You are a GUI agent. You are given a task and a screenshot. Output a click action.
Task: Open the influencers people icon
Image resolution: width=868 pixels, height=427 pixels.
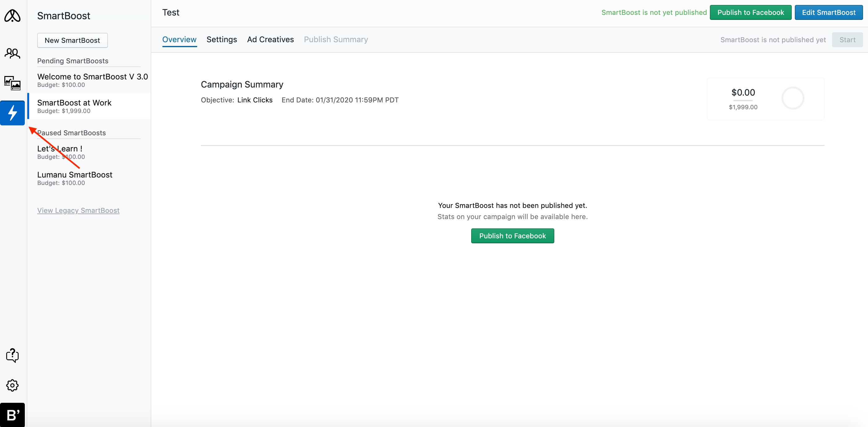(x=12, y=53)
